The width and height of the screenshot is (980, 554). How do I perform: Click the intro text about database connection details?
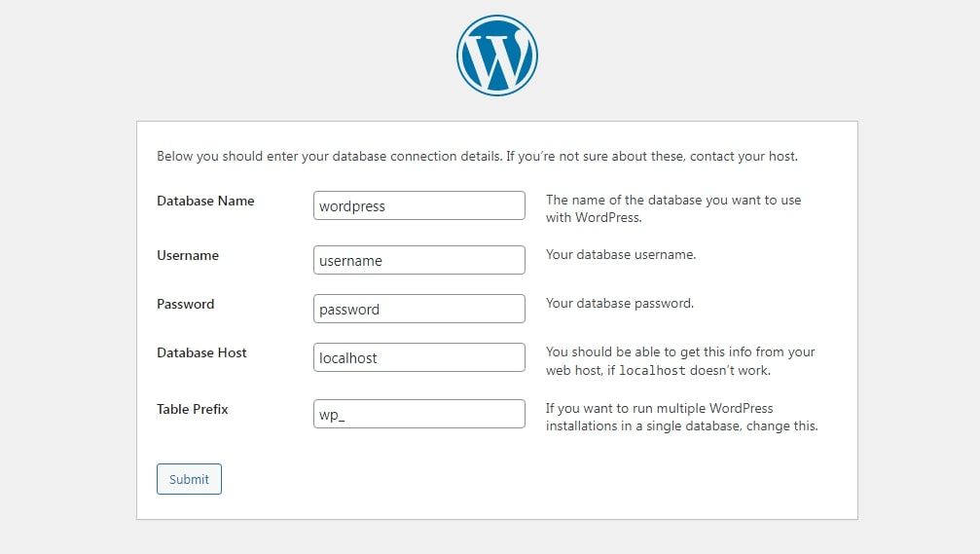click(477, 156)
